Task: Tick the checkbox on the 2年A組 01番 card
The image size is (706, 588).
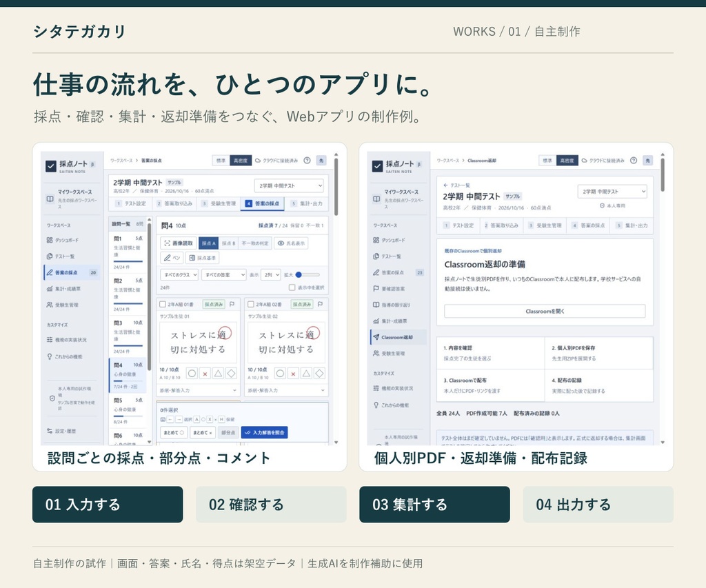Action: pyautogui.click(x=163, y=305)
